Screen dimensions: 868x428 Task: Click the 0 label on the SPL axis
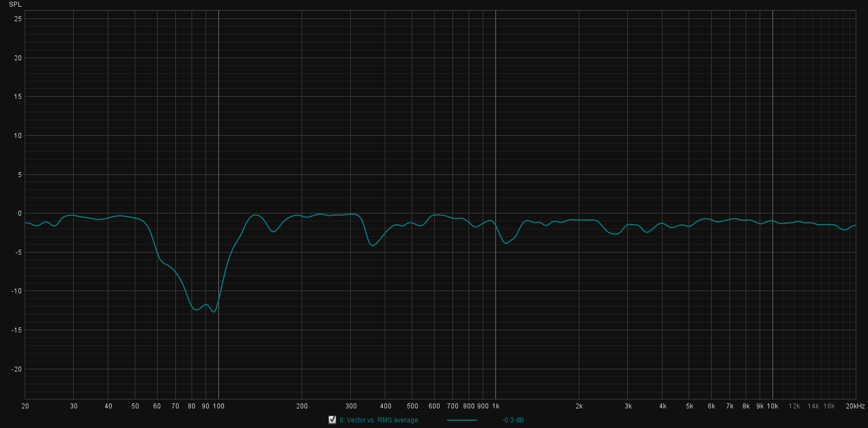point(20,213)
